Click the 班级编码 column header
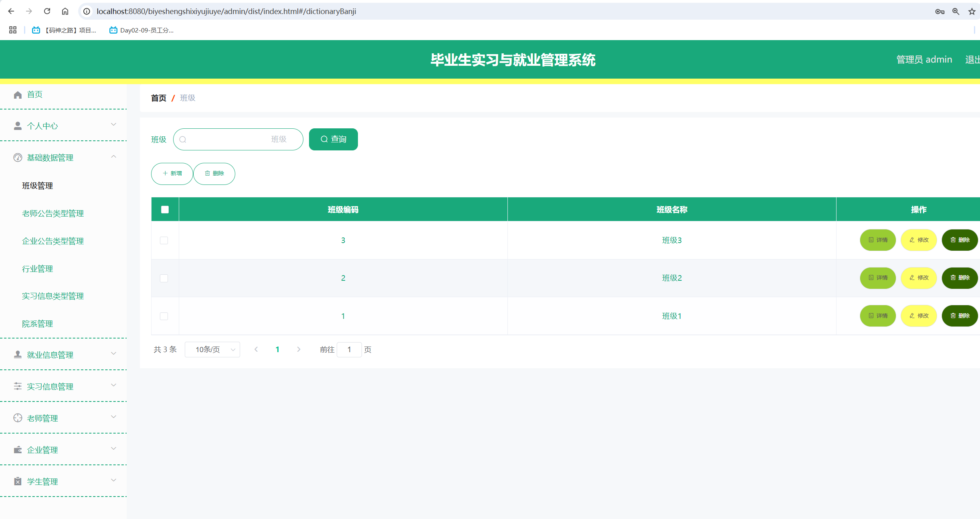The width and height of the screenshot is (980, 519). [x=343, y=209]
